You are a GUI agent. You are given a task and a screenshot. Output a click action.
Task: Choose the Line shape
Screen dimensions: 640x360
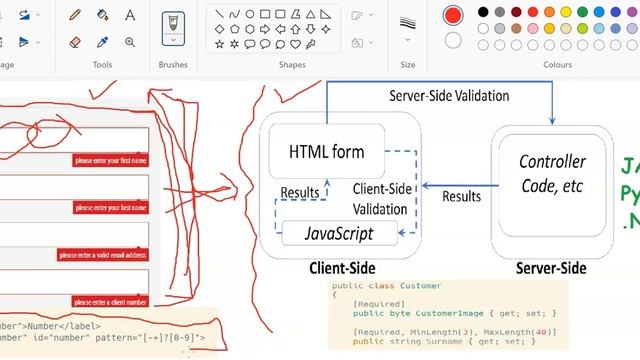tap(219, 15)
